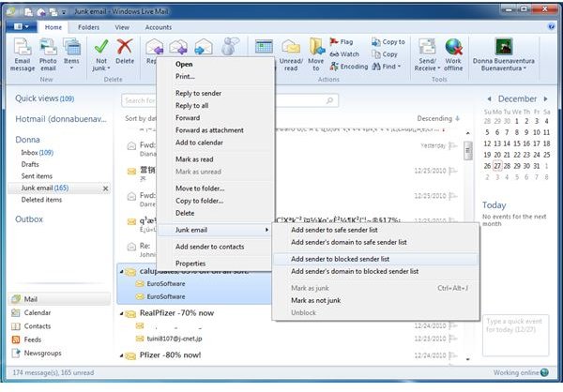563x392 pixels.
Task: Click the message list scrollbar thumb
Action: (468, 150)
